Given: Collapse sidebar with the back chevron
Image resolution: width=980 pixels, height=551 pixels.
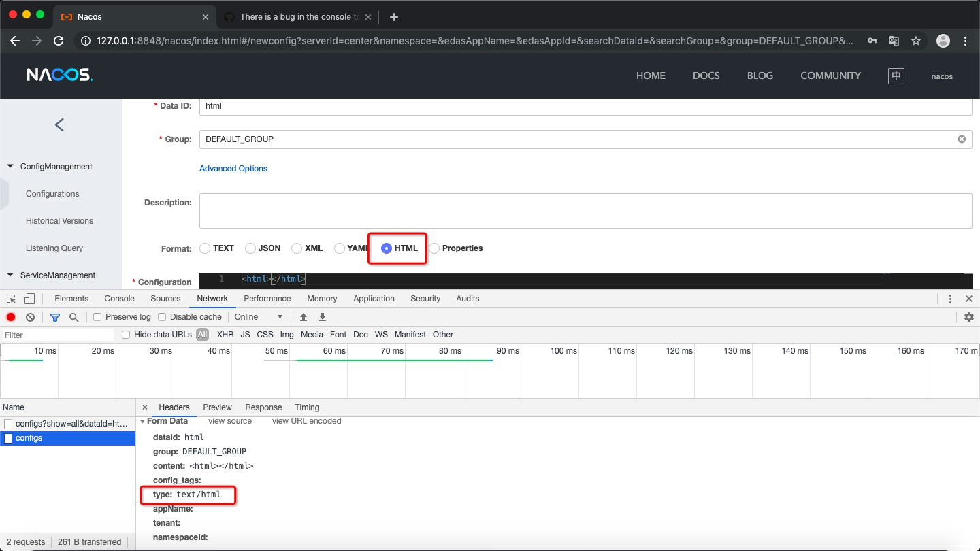Looking at the screenshot, I should tap(60, 124).
